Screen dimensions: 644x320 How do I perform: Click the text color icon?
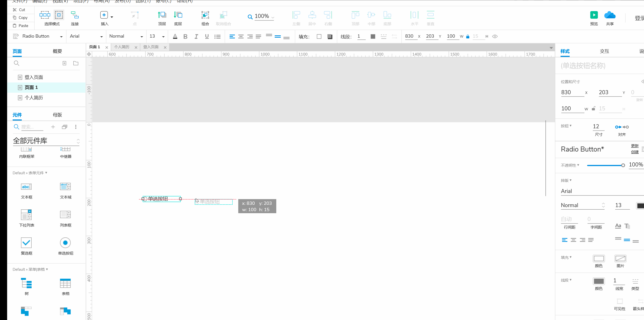175,36
